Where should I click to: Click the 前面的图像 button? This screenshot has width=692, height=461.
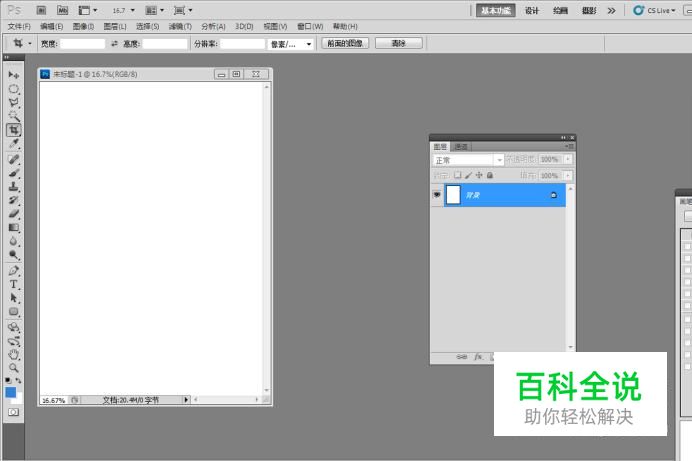tap(345, 43)
